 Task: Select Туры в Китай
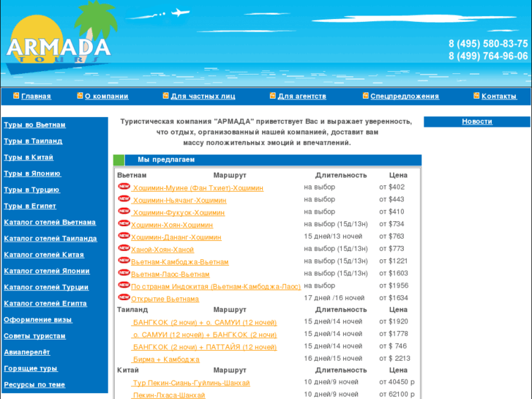coord(29,157)
